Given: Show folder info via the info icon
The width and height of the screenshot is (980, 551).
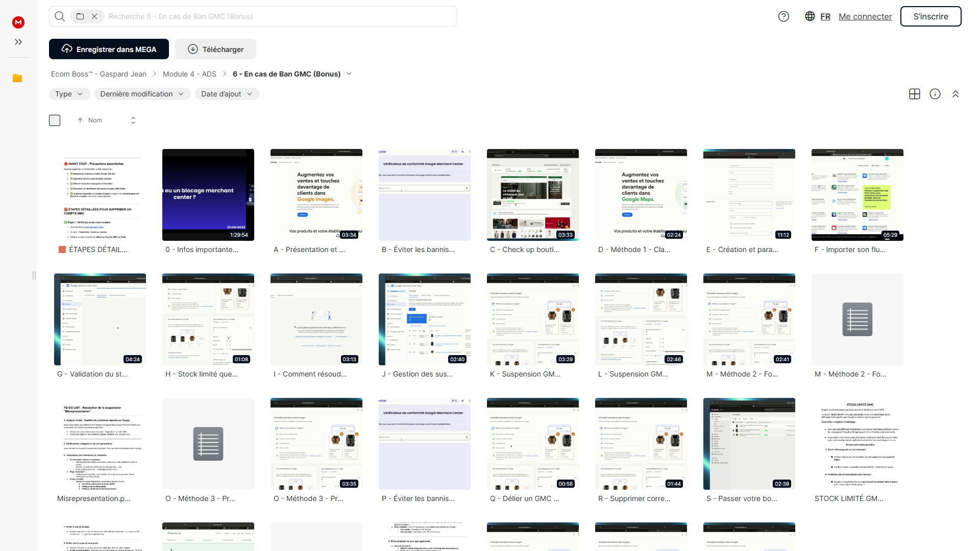Looking at the screenshot, I should 935,94.
